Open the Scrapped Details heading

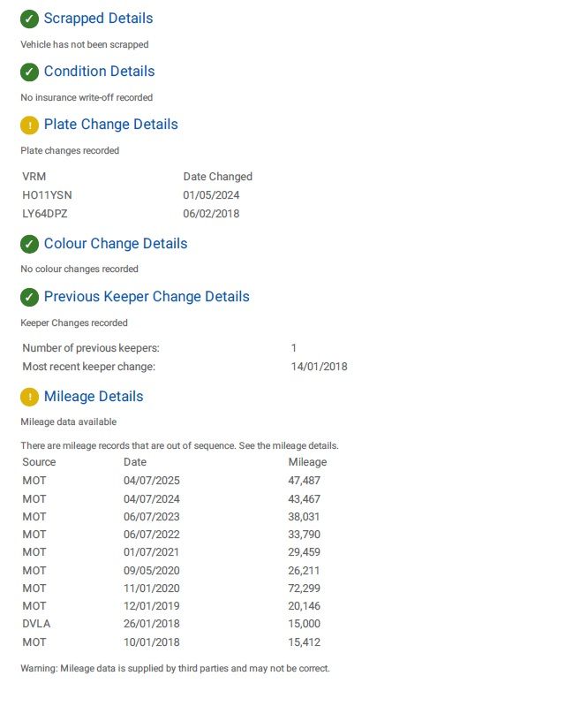click(98, 19)
